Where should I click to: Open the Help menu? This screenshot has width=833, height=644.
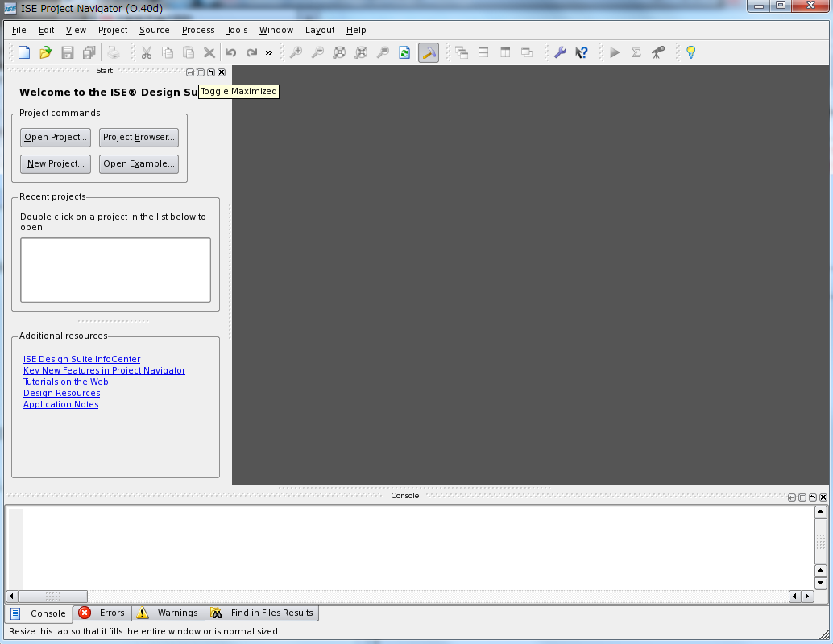(x=356, y=31)
